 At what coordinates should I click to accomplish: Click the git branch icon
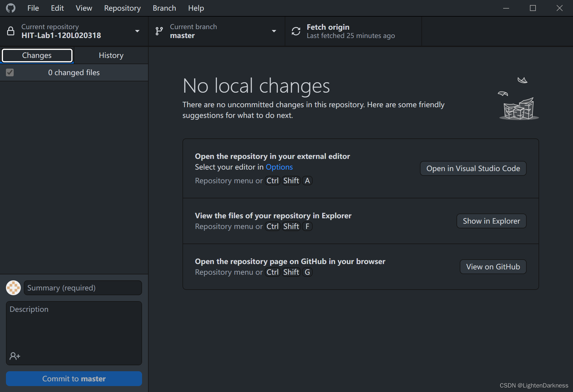pyautogui.click(x=159, y=31)
